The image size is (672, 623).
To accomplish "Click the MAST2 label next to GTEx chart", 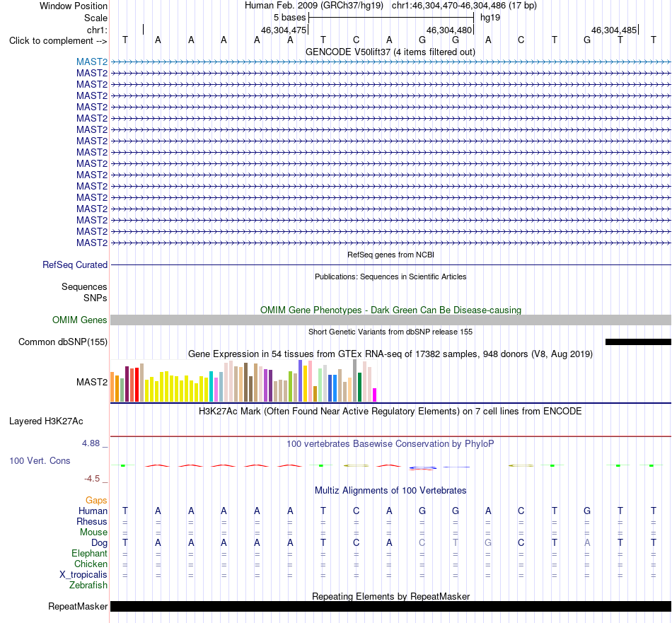I will 92,382.
